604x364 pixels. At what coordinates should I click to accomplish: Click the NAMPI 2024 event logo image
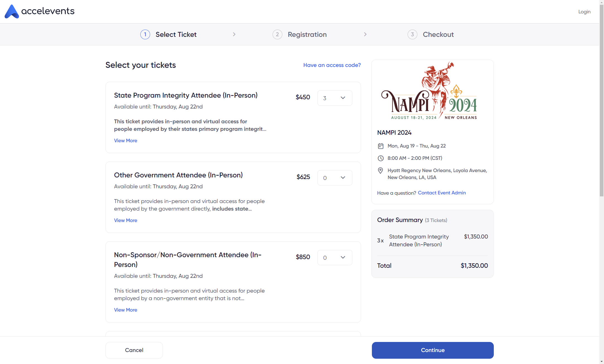pos(429,91)
